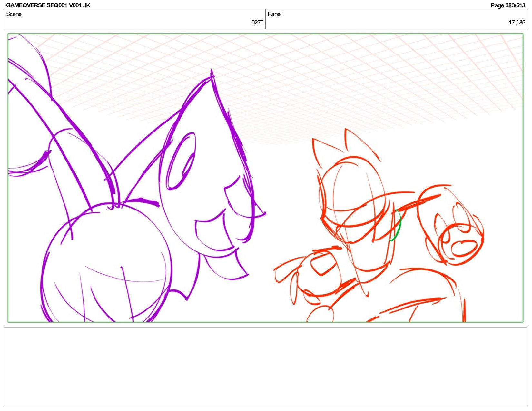Select the Page 383/613 indicator
532x411 pixels.
click(508, 5)
